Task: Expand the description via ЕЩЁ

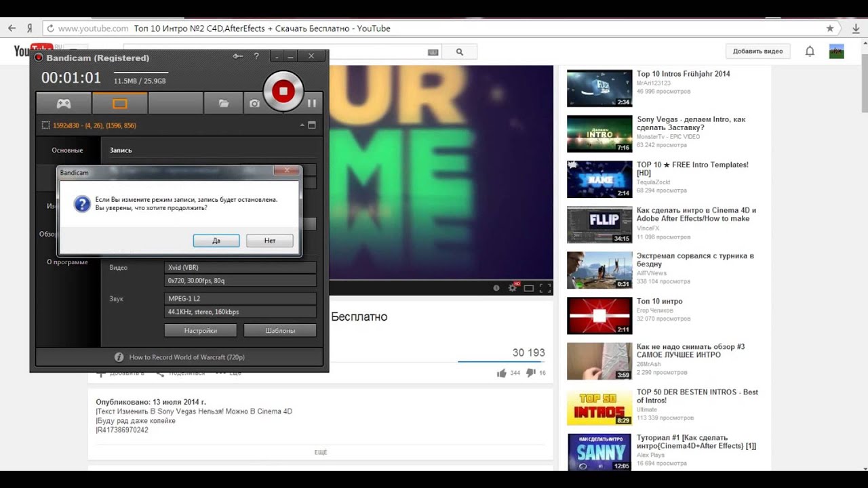Action: click(x=321, y=452)
